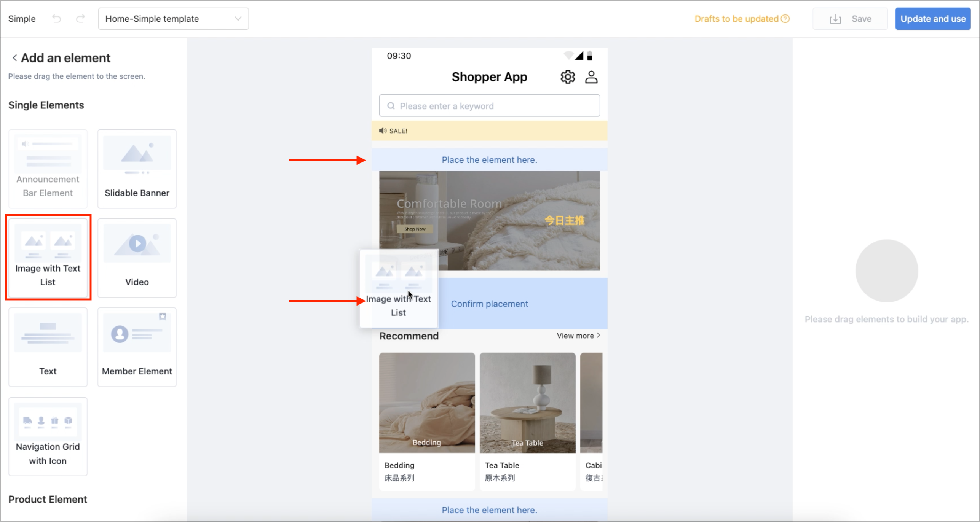Select the Member Element card
Screen dimensions: 980x522
click(137, 347)
